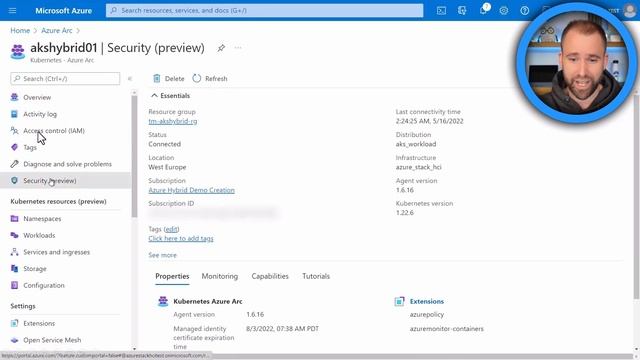This screenshot has width=640, height=360.
Task: Open the Help question mark icon
Action: pos(524,11)
